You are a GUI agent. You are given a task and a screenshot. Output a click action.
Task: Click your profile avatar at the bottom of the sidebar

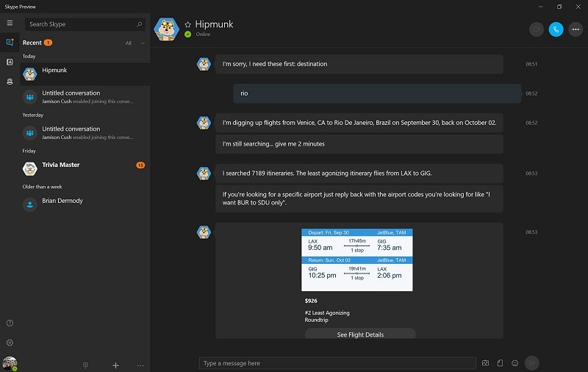[10, 363]
